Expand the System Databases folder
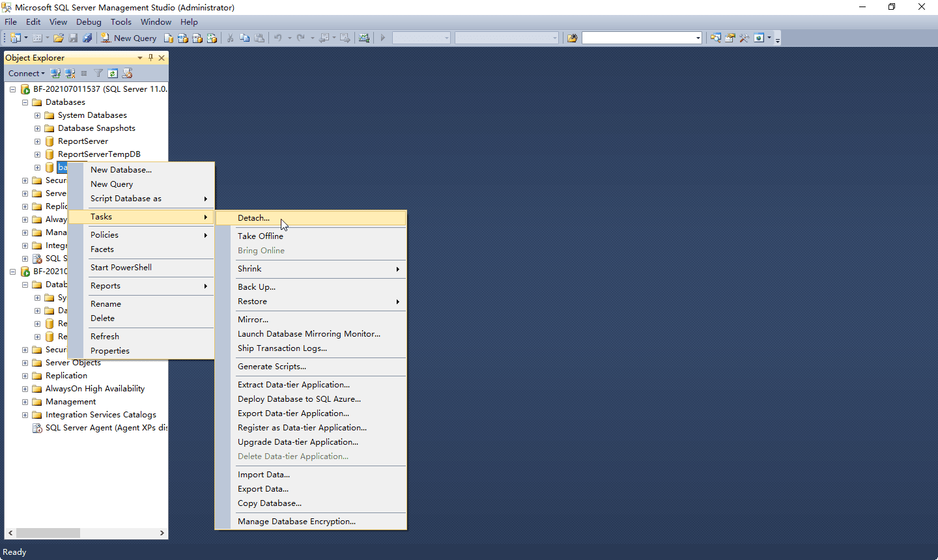 click(x=37, y=115)
